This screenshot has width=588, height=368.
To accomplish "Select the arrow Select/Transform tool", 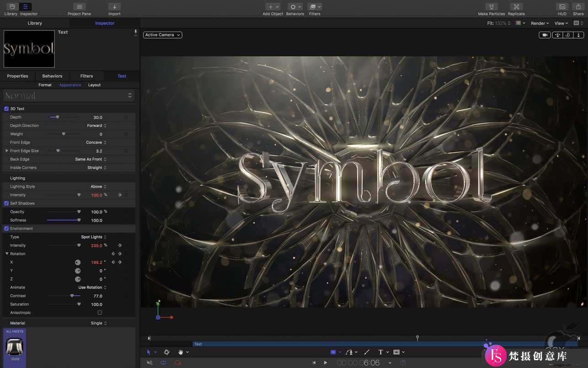I will coord(149,352).
